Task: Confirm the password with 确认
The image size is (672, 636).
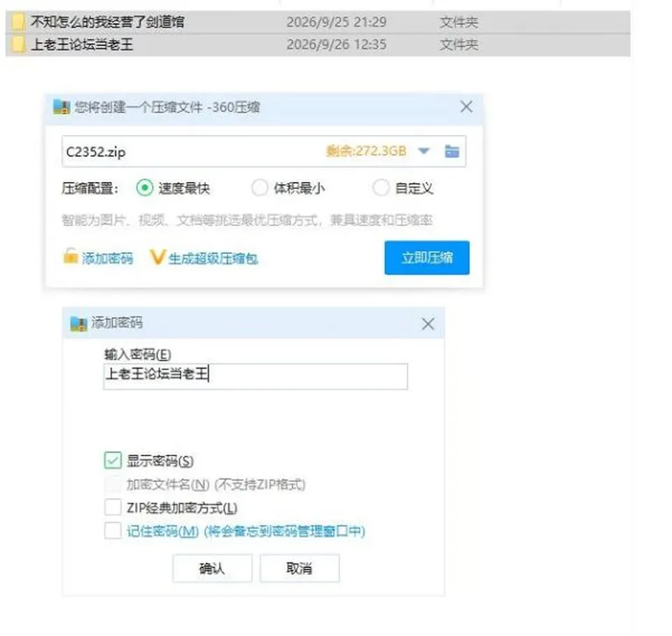Action: 212,568
